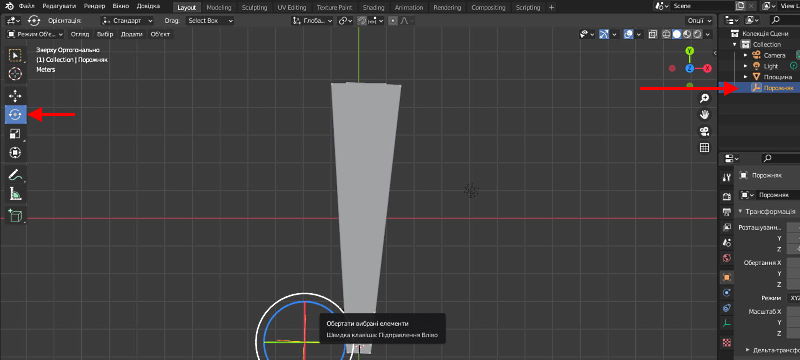The height and width of the screenshot is (360, 800).
Task: Open the Tool properties tab
Action: (727, 177)
